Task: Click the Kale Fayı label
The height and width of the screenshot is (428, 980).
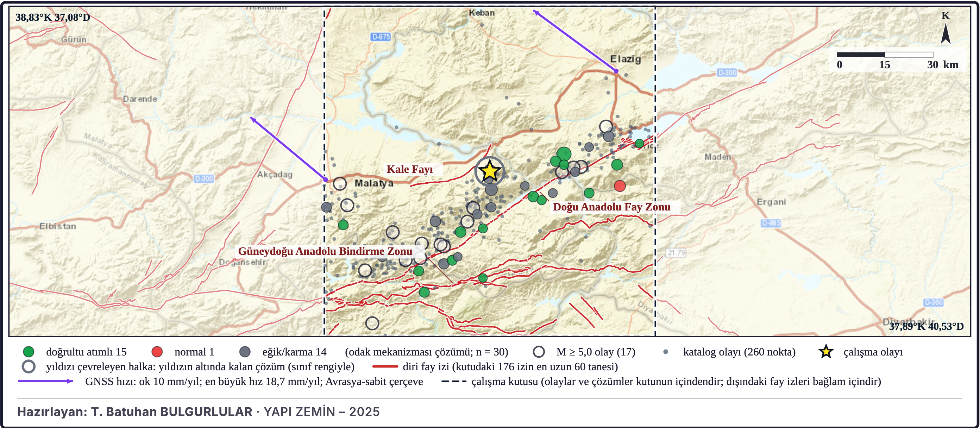Action: 410,169
